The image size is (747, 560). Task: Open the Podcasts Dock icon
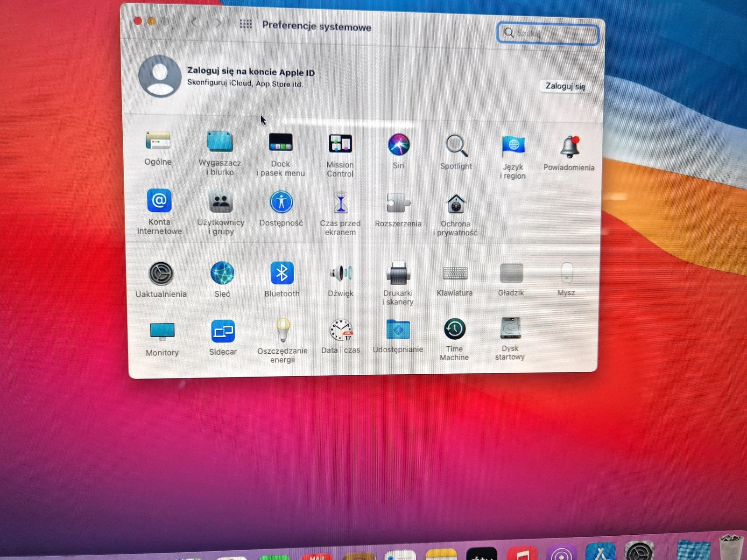coord(561,553)
